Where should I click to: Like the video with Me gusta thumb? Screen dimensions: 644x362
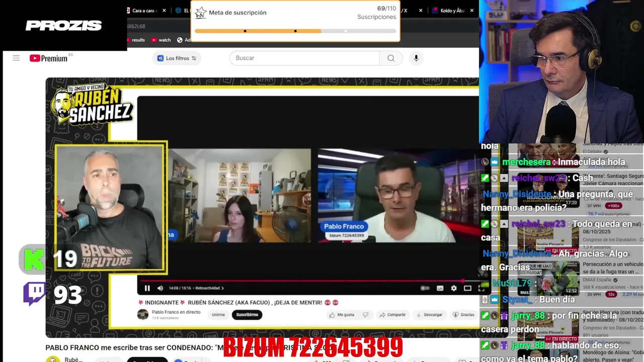[342, 315]
